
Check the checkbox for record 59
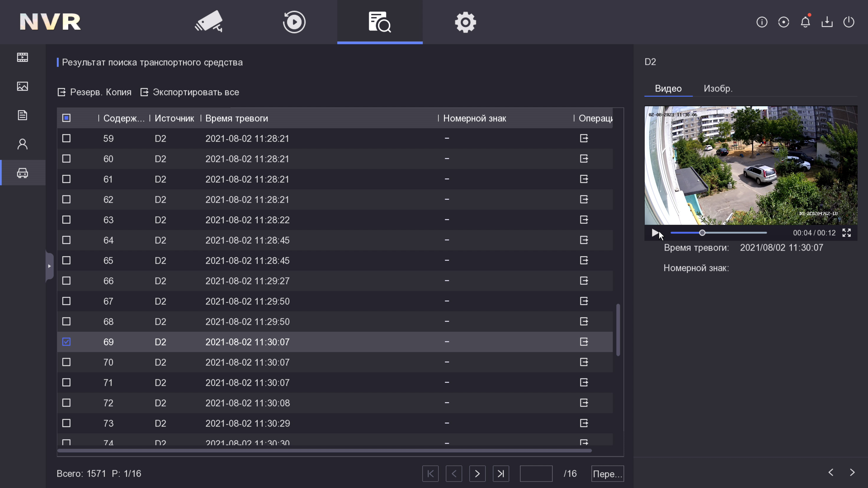point(66,138)
